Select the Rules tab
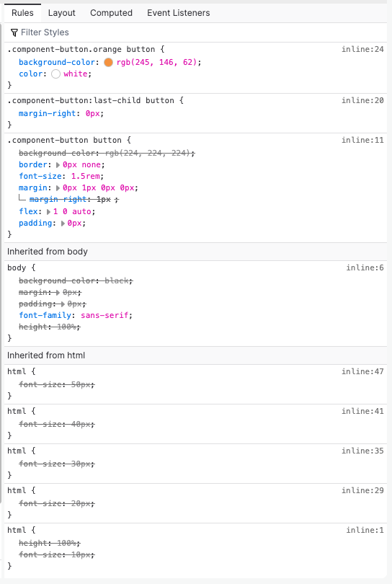Screen dimensions: 392x584 pyautogui.click(x=22, y=13)
